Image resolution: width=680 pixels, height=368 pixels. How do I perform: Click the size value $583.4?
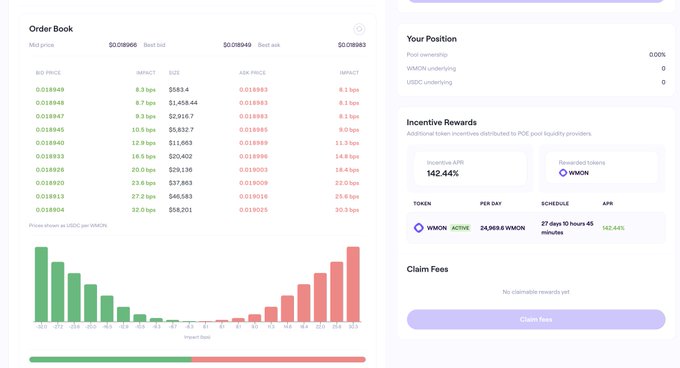(x=179, y=90)
